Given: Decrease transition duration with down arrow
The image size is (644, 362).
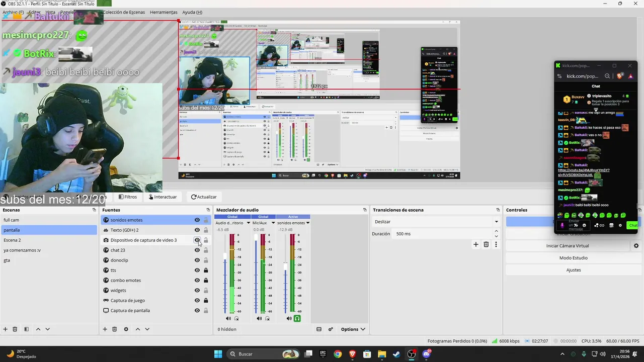Looking at the screenshot, I should tap(496, 236).
